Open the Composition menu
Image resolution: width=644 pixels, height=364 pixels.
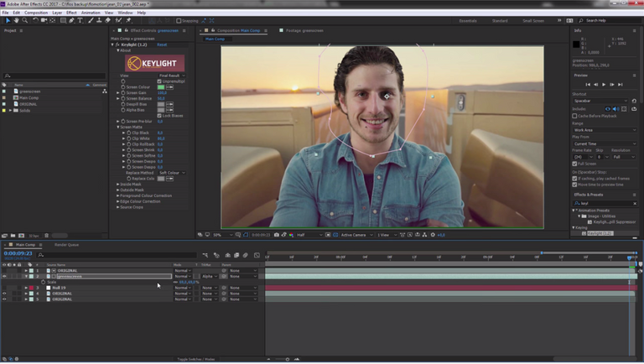pos(36,13)
